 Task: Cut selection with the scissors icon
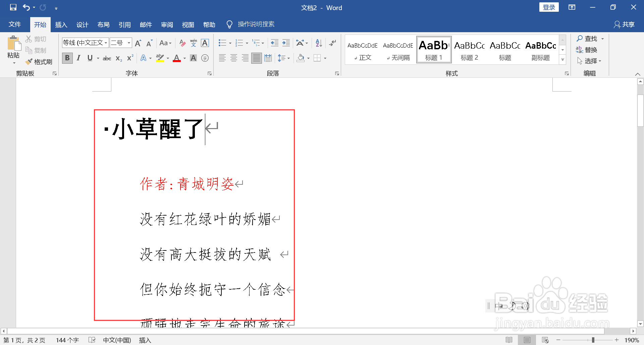[29, 39]
